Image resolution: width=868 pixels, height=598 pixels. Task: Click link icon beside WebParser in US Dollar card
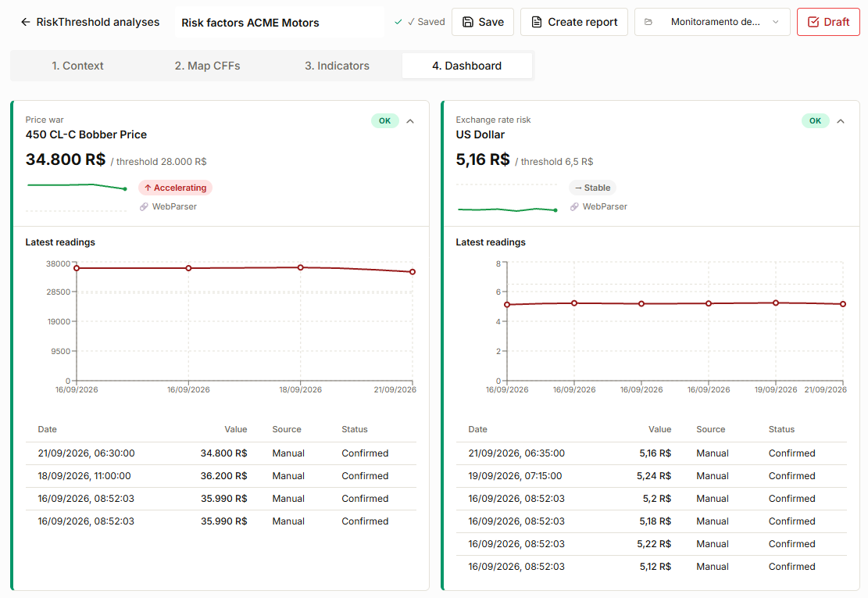point(574,206)
